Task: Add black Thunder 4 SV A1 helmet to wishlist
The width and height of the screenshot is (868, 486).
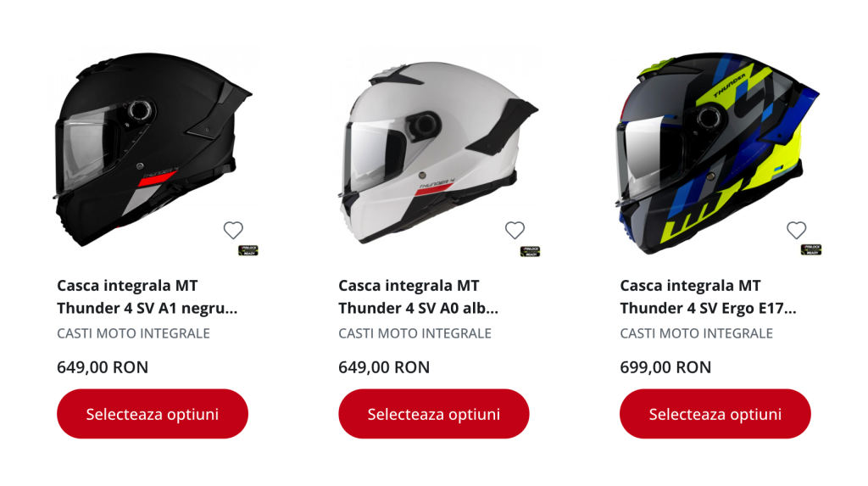Action: click(233, 230)
